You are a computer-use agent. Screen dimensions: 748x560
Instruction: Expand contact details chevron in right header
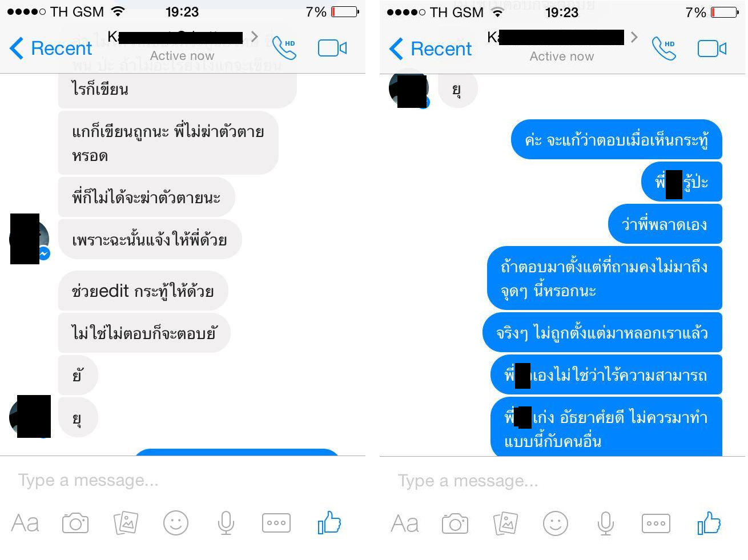coord(634,37)
